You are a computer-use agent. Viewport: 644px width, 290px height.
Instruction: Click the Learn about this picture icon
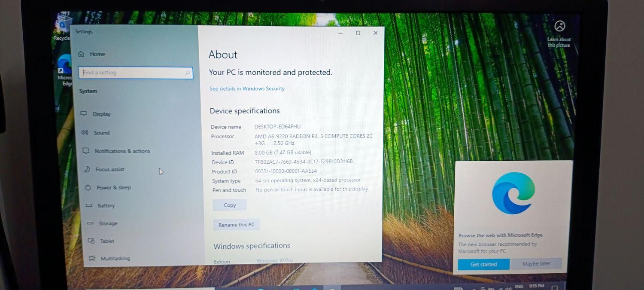(559, 26)
